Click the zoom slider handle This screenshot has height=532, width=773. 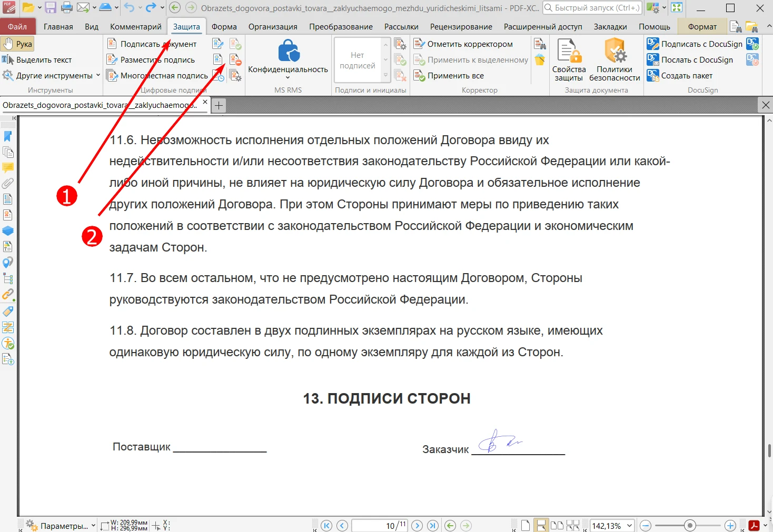(690, 525)
